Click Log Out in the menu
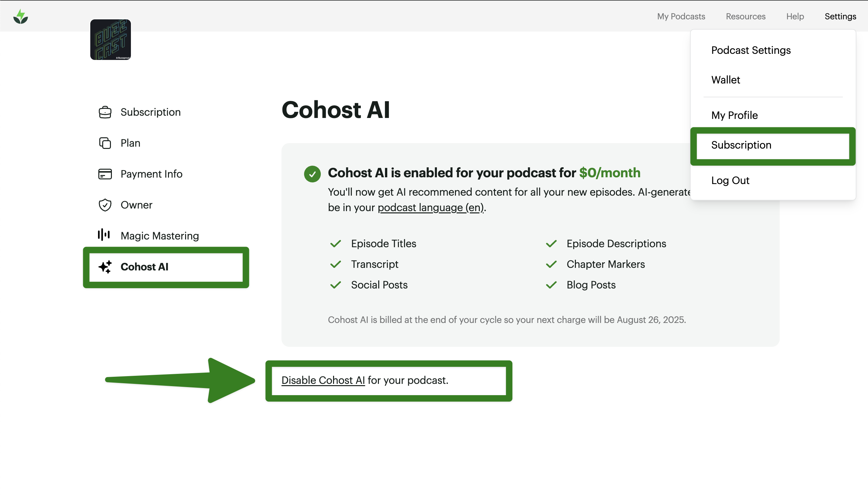 [x=730, y=180]
